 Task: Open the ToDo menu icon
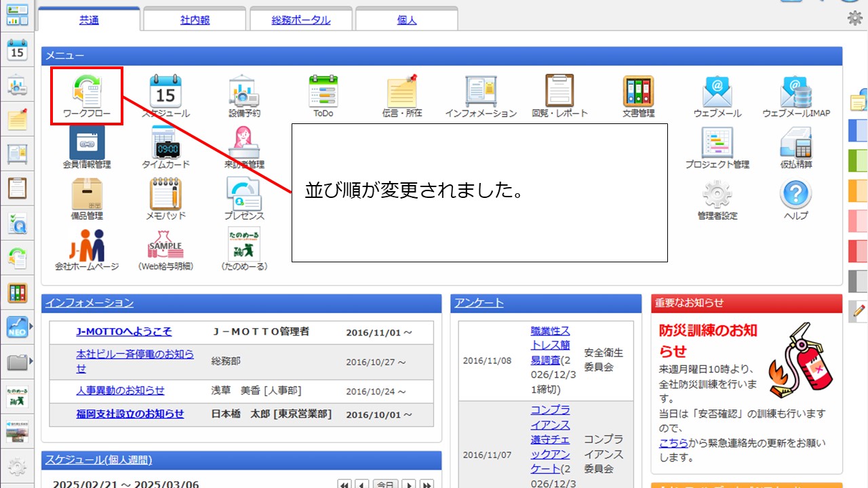click(x=323, y=95)
